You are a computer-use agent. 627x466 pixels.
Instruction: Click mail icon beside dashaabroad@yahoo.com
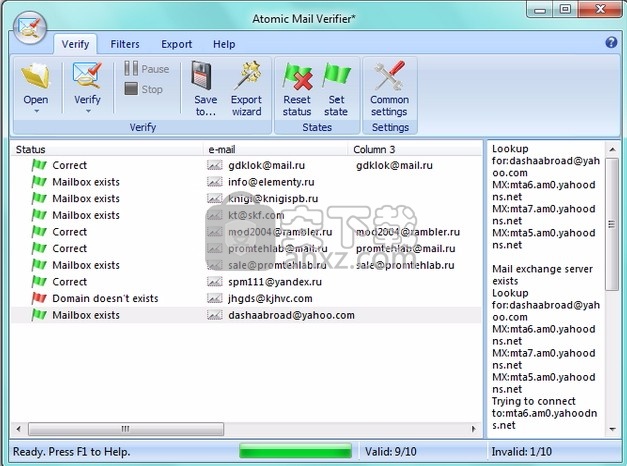tap(215, 315)
